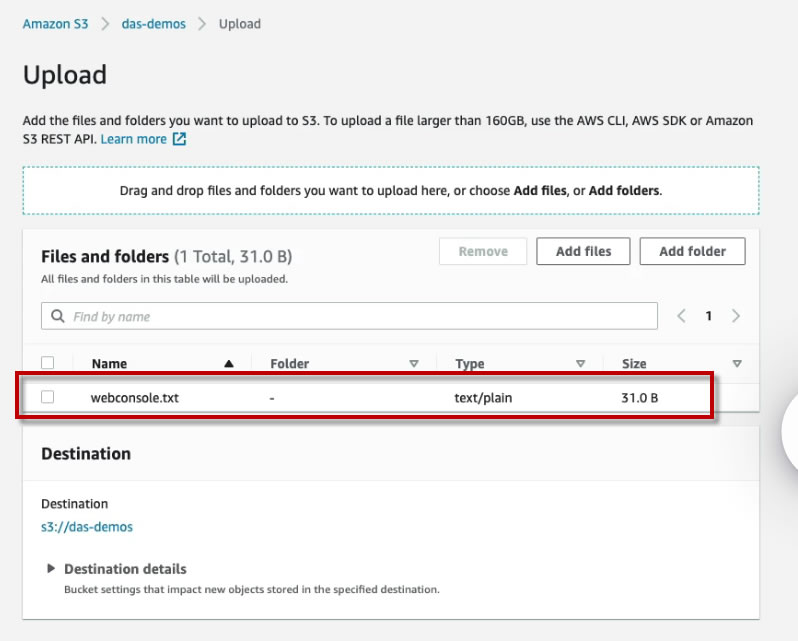Open the Learn more link

point(133,139)
